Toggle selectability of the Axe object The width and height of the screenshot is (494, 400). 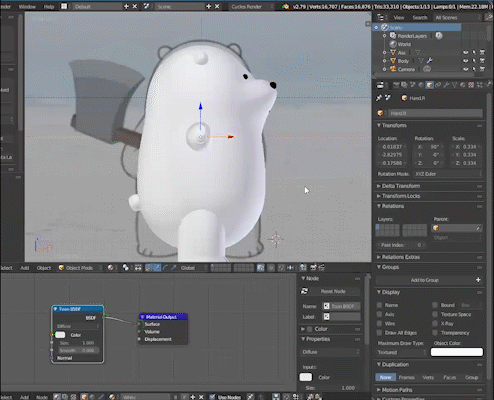point(474,52)
